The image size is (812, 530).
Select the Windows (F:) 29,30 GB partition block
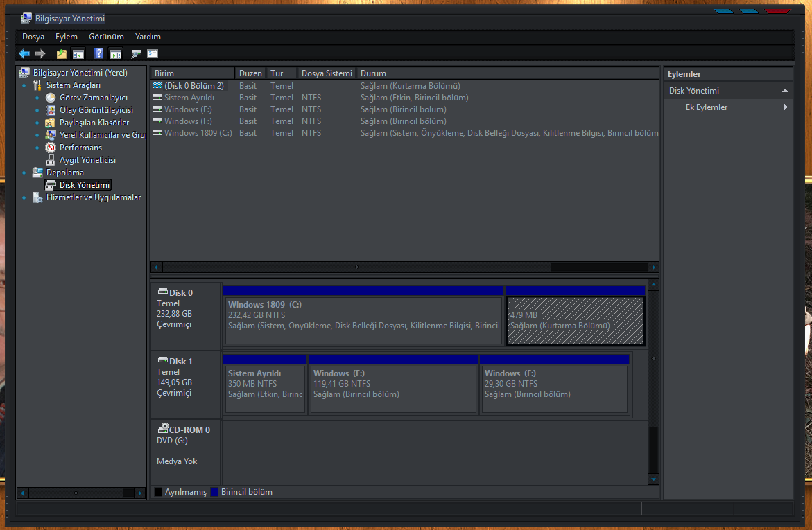coord(555,389)
